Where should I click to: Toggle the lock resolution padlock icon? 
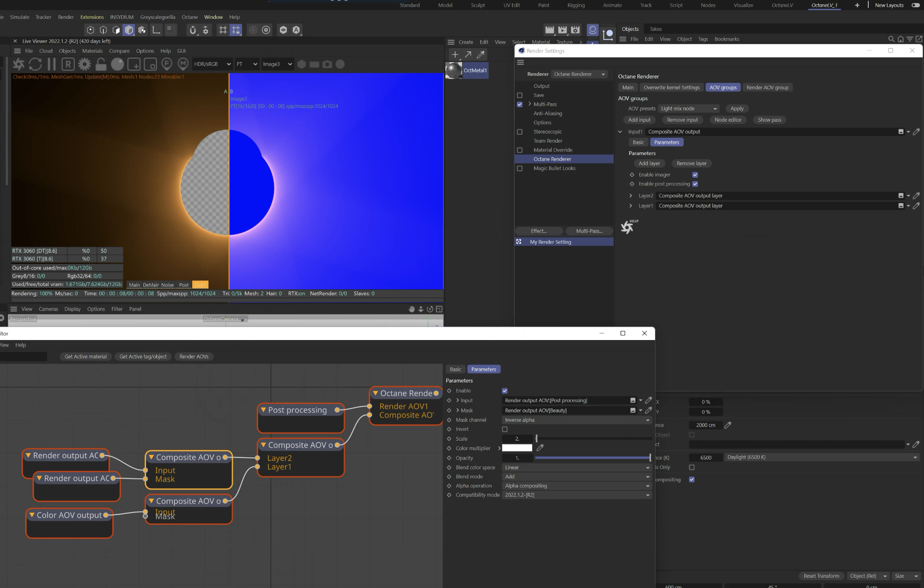pyautogui.click(x=101, y=64)
